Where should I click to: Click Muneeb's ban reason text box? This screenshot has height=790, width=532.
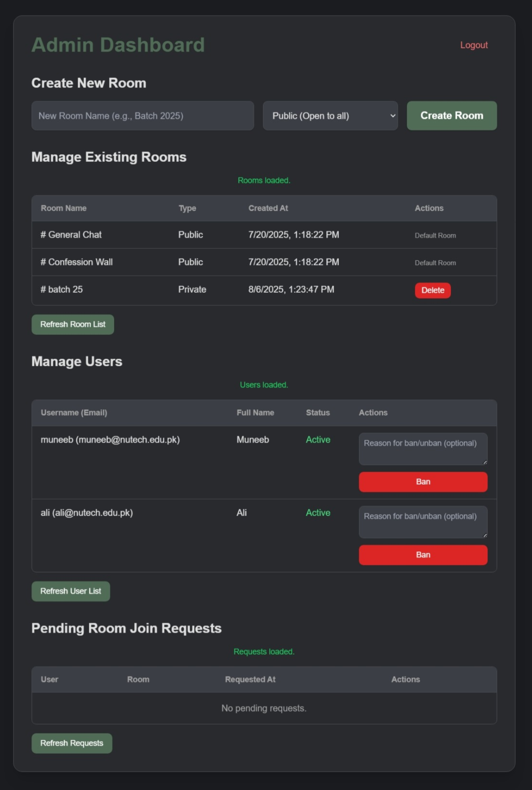(x=423, y=448)
